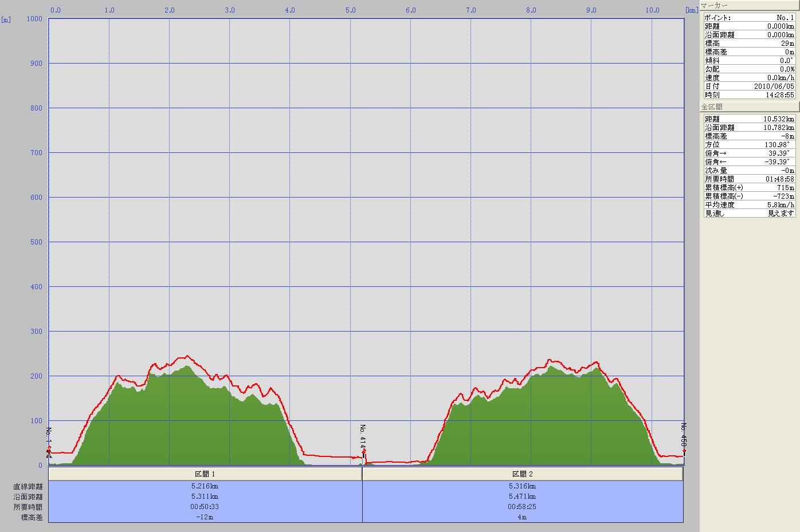800x532 pixels.
Task: Click the 全区間 panel header
Action: pyautogui.click(x=750, y=107)
